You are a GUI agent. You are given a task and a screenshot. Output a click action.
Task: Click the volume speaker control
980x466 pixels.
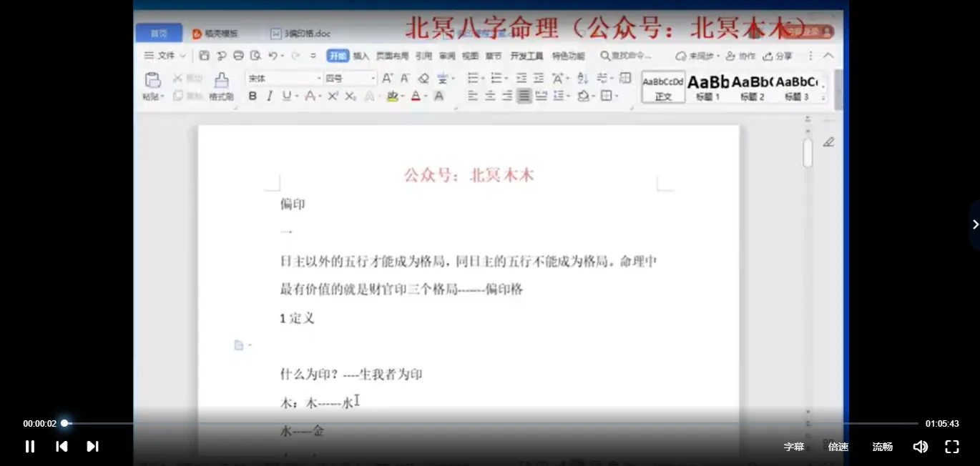921,447
